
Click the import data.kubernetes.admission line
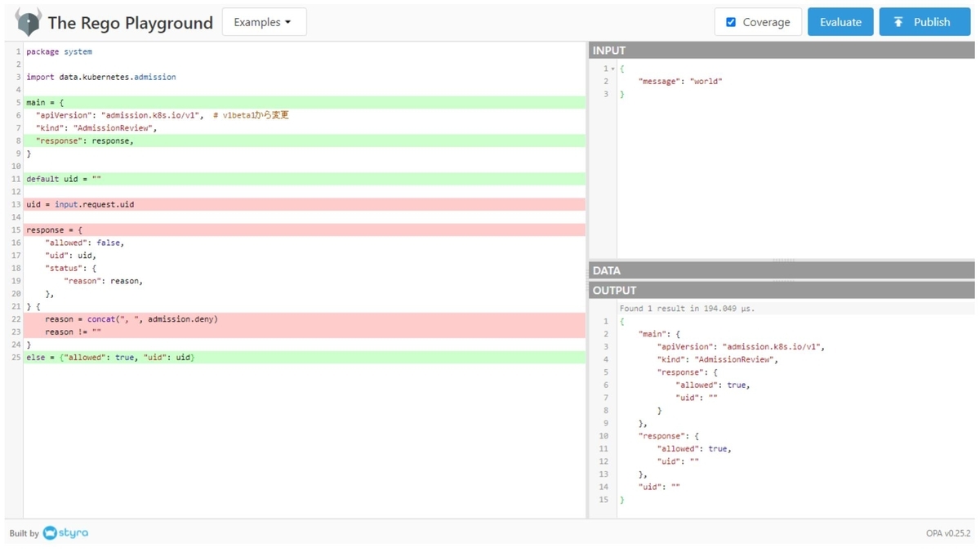(100, 77)
